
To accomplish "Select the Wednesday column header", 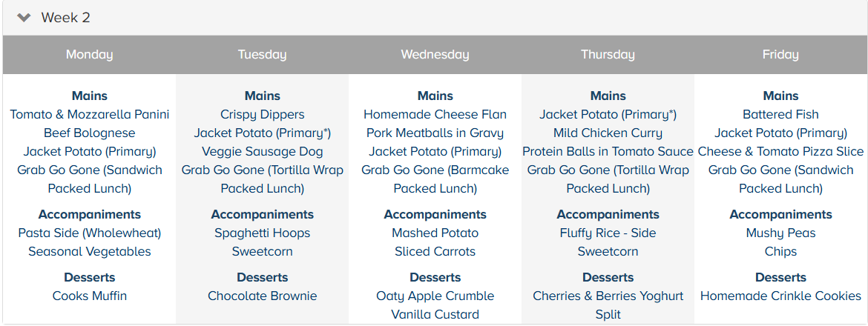I will point(435,55).
